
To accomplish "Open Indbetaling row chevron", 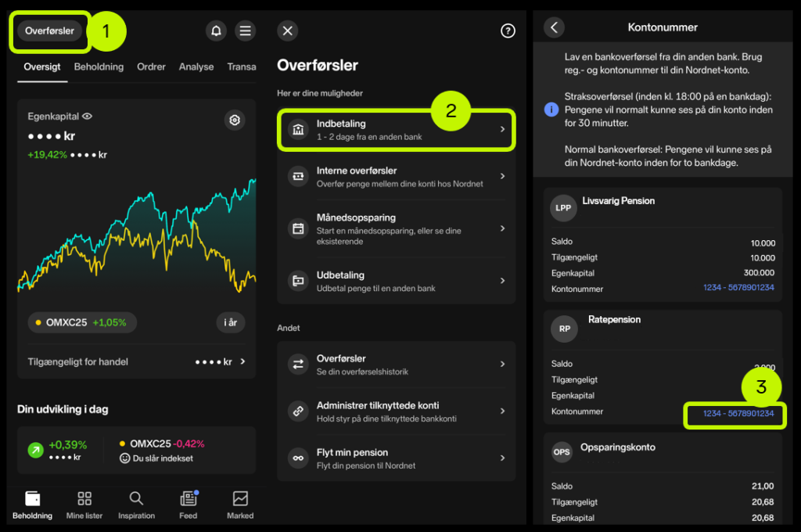I will point(503,129).
